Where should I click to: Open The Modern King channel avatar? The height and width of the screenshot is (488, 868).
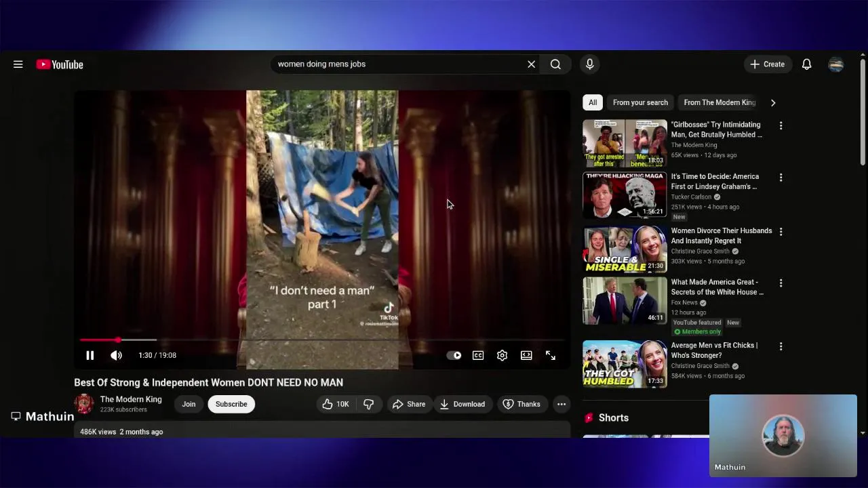coord(84,404)
